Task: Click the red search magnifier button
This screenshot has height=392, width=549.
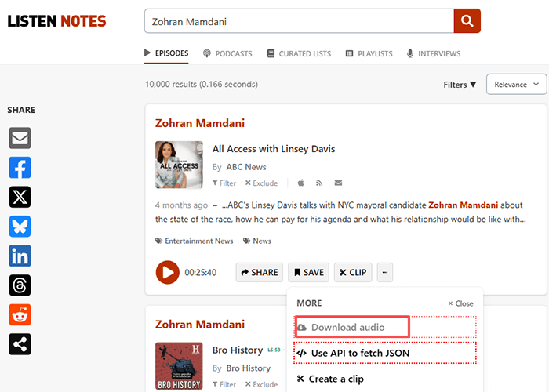Action: click(x=467, y=21)
